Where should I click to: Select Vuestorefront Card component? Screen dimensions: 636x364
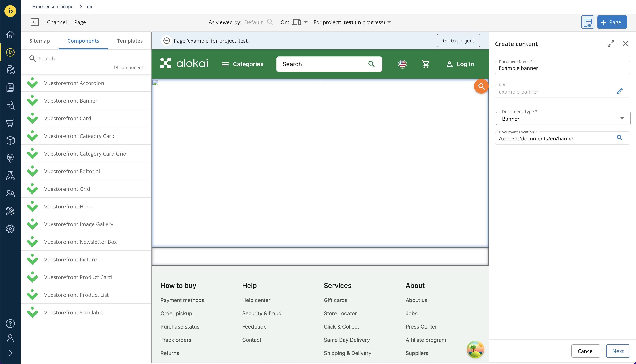86,118
